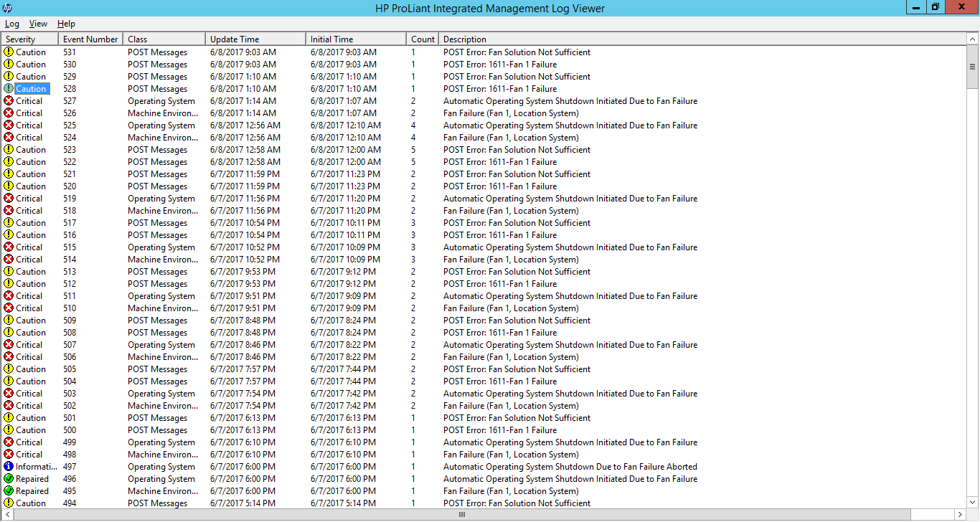Image resolution: width=980 pixels, height=522 pixels.
Task: Click the Informational icon for event 497
Action: click(x=9, y=467)
